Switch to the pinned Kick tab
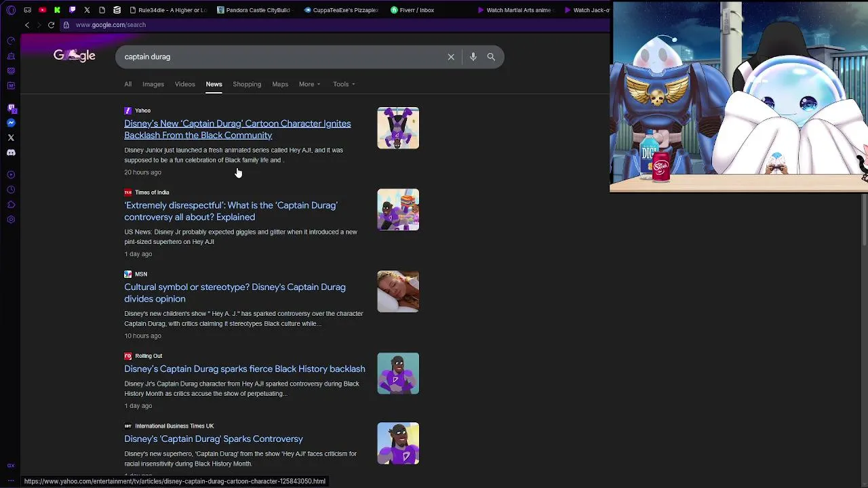This screenshot has height=488, width=868. tap(57, 10)
